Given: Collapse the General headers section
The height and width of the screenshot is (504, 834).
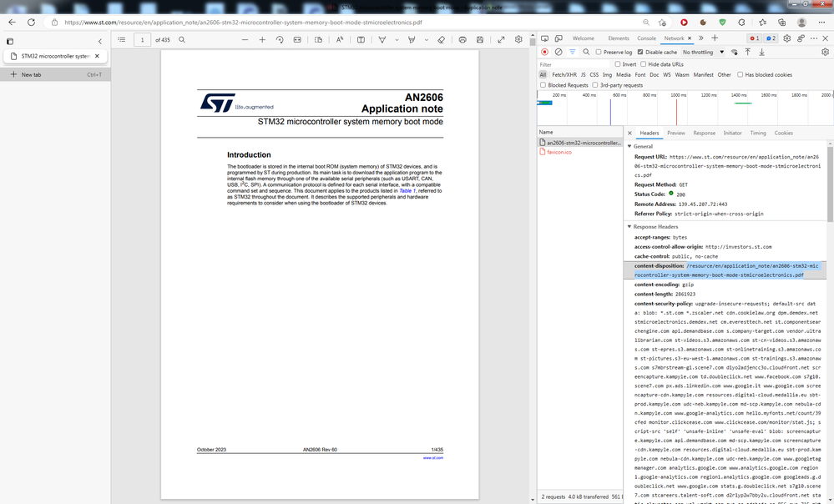Looking at the screenshot, I should [629, 146].
